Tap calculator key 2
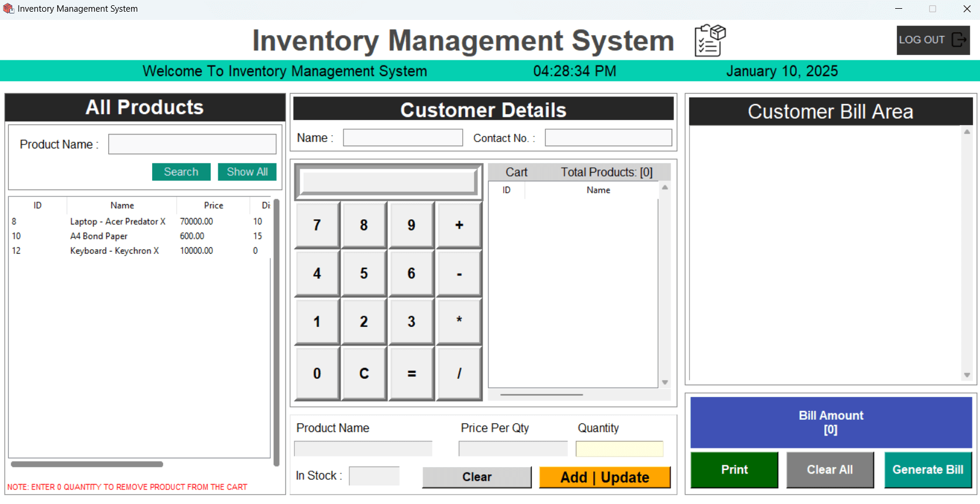The height and width of the screenshot is (504, 980). point(364,322)
